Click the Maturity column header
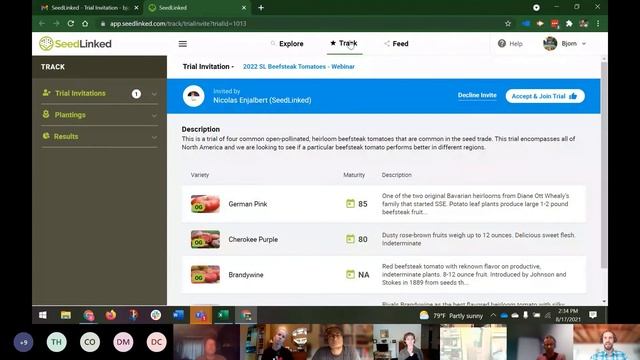Viewport: 640px width, 360px height. pyautogui.click(x=354, y=175)
